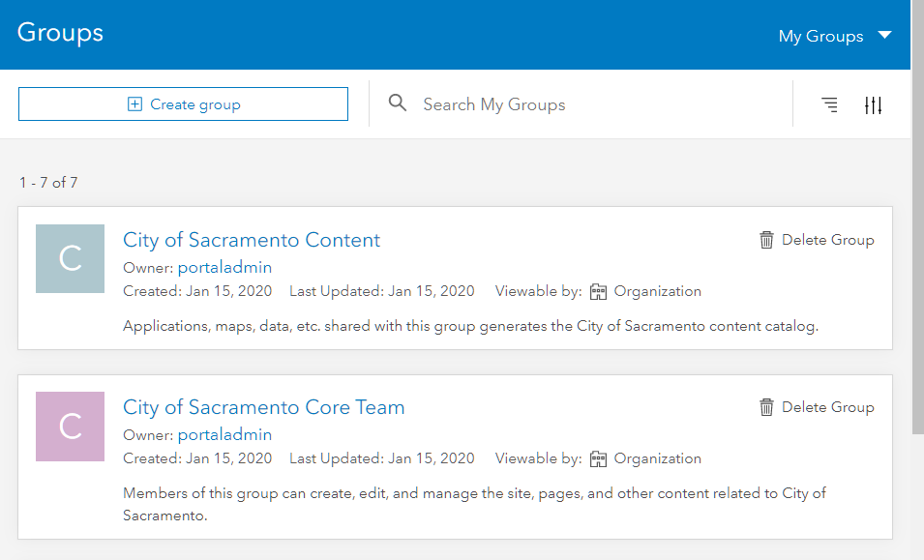The height and width of the screenshot is (560, 924).
Task: Click the teal C thumbnail of the Content group
Action: 70,258
